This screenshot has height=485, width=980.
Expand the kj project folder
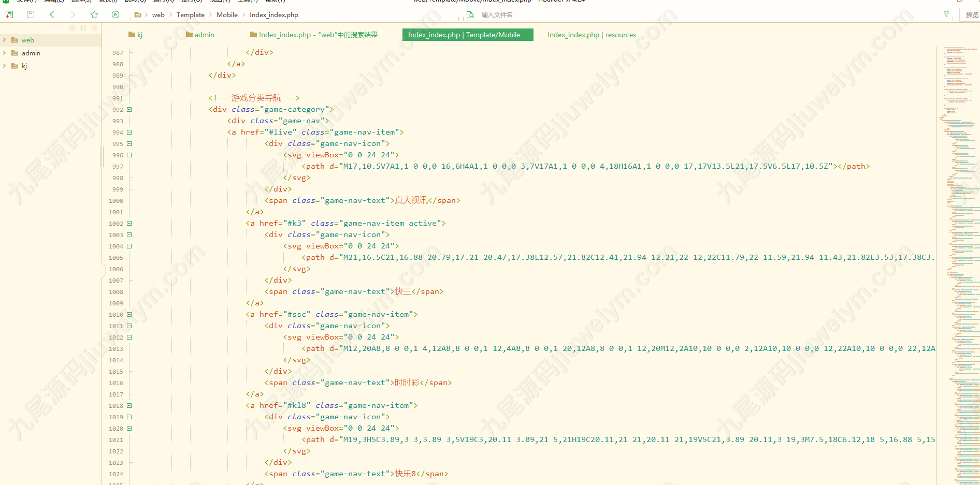click(x=5, y=66)
